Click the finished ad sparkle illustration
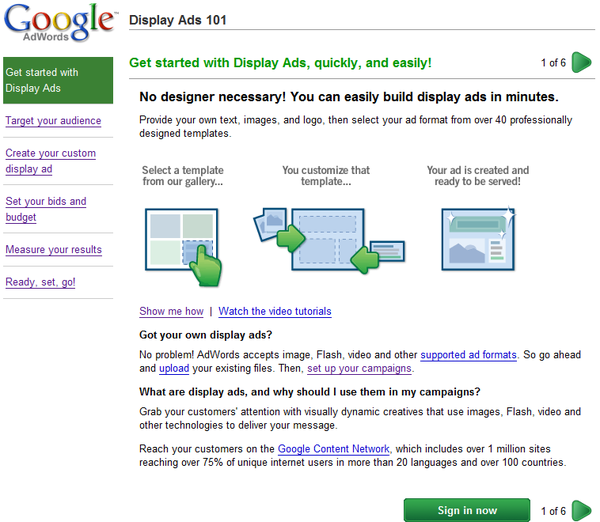 (478, 239)
